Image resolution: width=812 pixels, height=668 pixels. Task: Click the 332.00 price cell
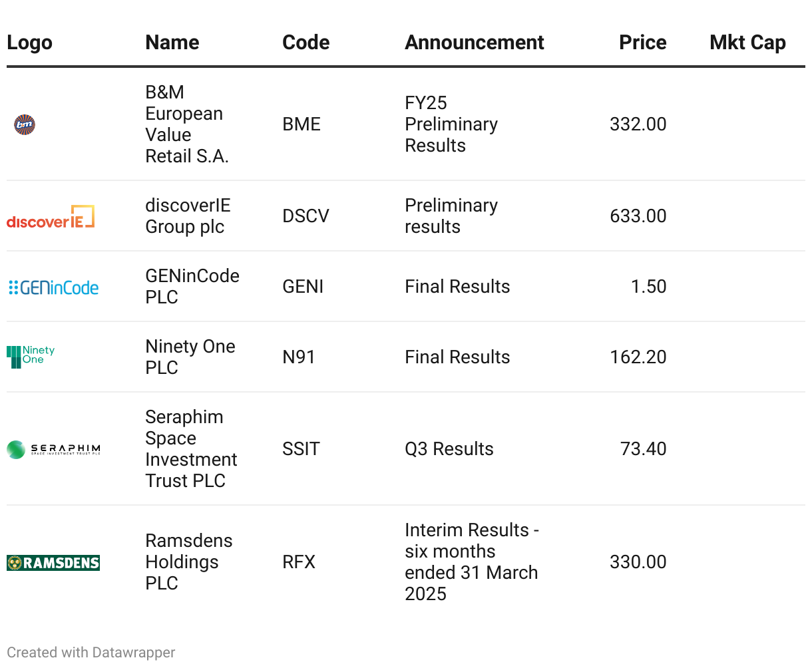(x=638, y=124)
